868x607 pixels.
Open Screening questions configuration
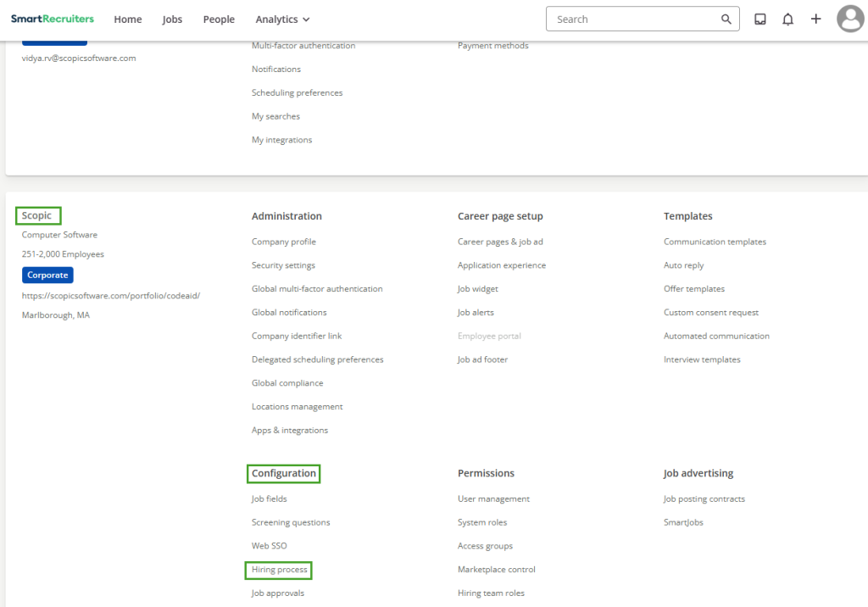[x=291, y=523]
